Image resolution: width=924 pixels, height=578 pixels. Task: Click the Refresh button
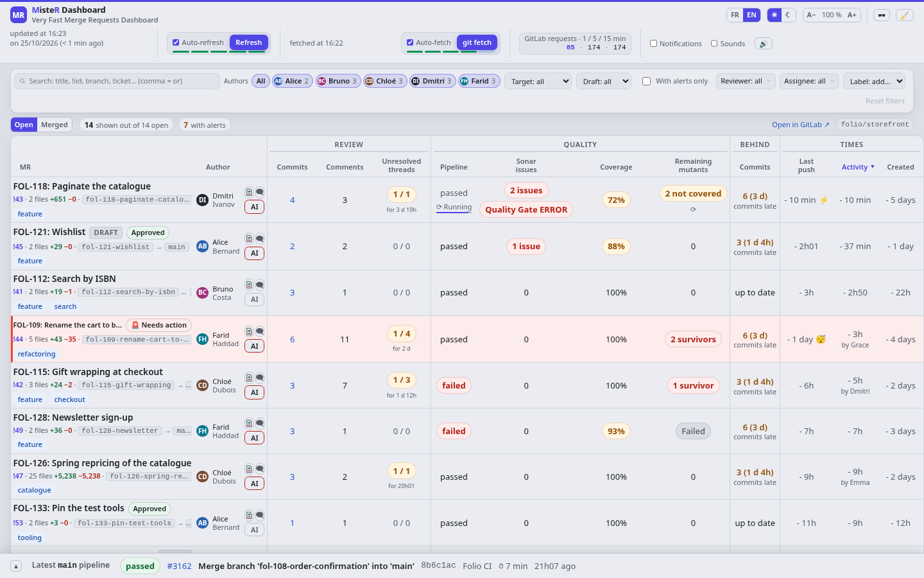coord(248,42)
